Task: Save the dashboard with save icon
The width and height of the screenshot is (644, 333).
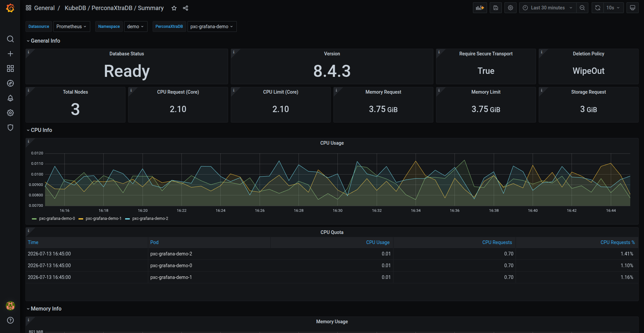Action: click(496, 8)
